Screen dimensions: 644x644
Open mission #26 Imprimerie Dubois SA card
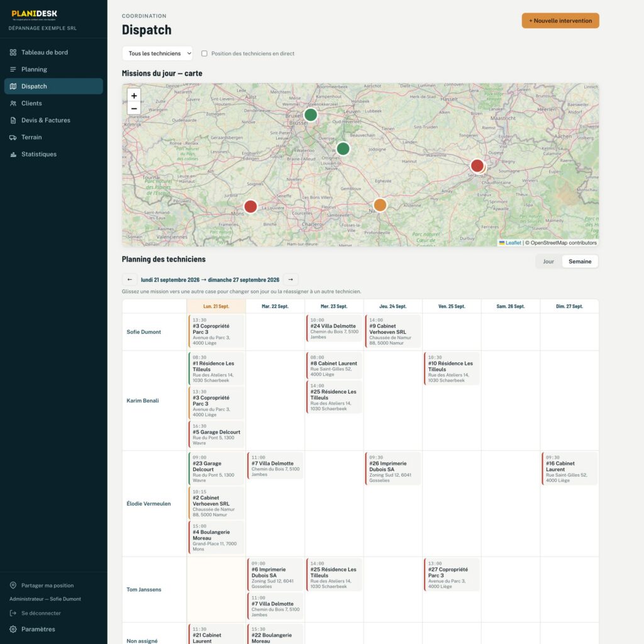393,469
